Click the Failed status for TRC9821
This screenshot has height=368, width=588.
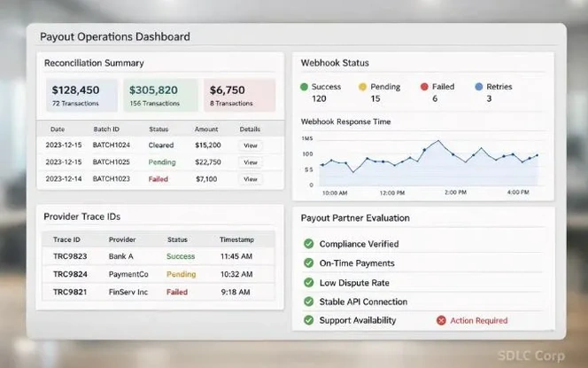click(x=177, y=292)
